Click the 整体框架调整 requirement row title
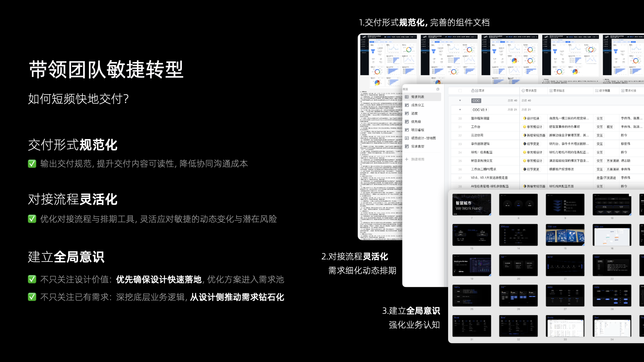 480,118
